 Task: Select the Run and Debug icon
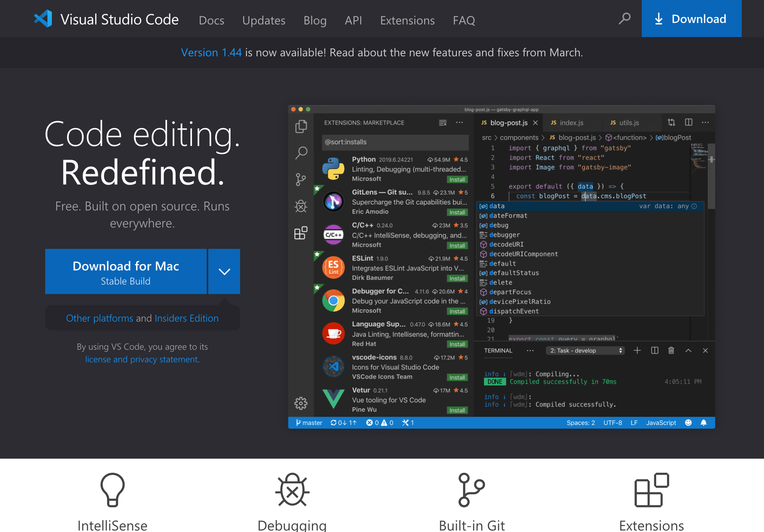pyautogui.click(x=300, y=206)
